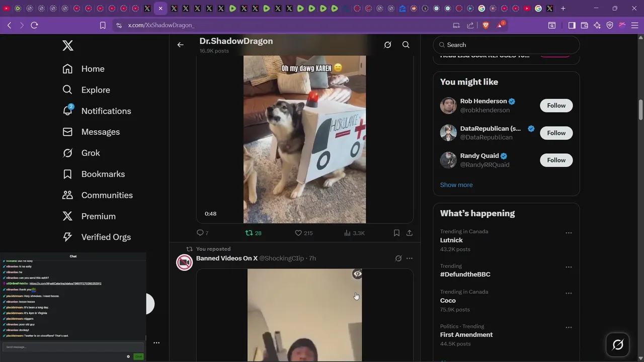Click green Chat send button
The image size is (644, 362).
point(138,356)
